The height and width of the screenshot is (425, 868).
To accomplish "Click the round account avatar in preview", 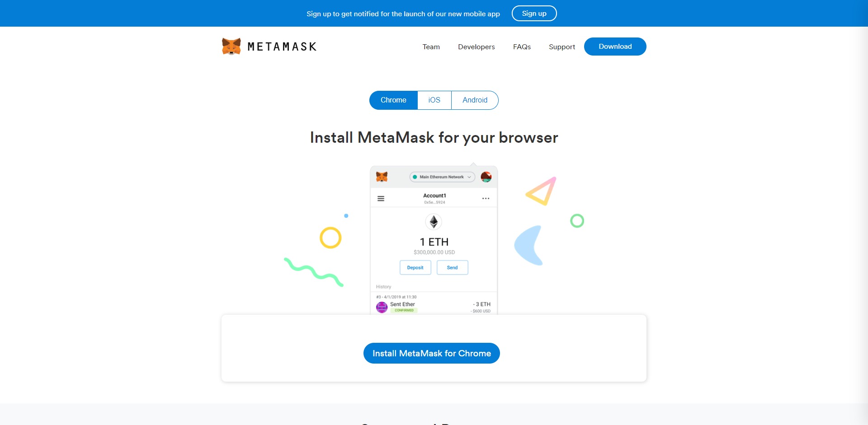I will point(486,177).
